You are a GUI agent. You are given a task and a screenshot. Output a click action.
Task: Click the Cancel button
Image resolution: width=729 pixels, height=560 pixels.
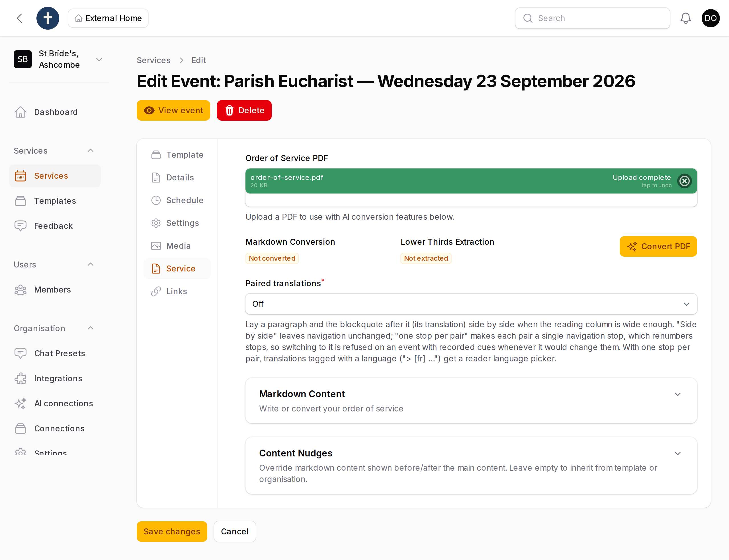point(235,531)
